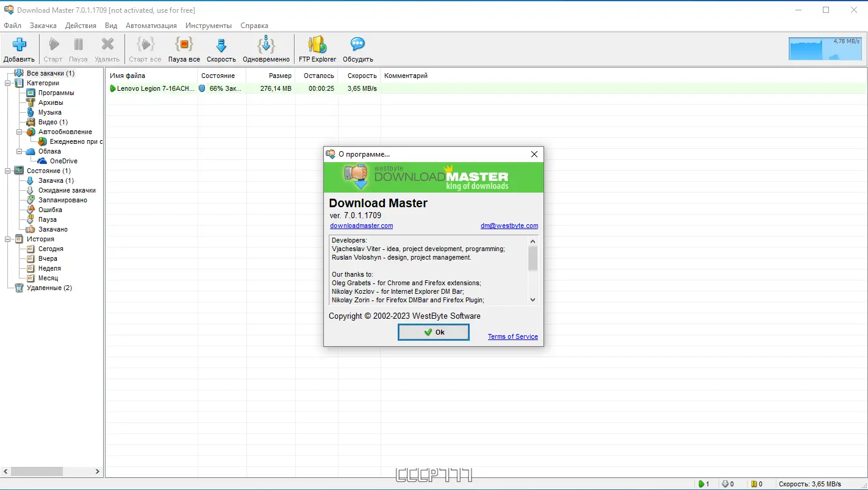Open the Вид menu
The width and height of the screenshot is (868, 490).
111,26
